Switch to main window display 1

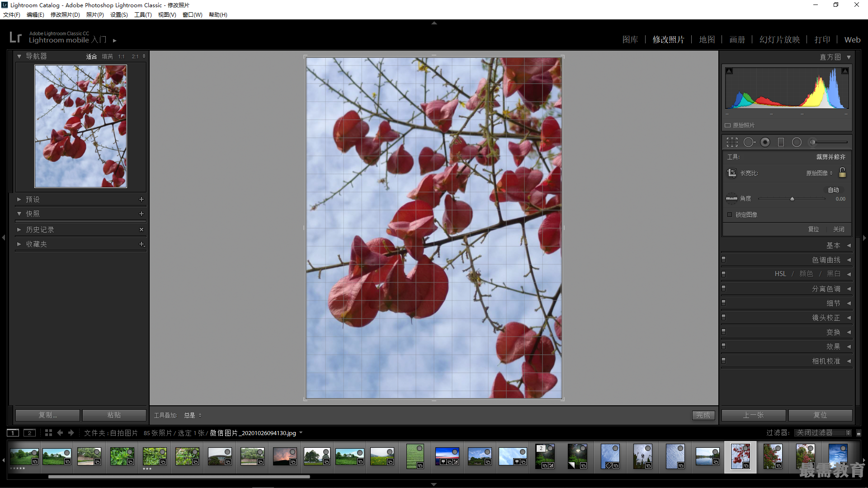[x=13, y=433]
